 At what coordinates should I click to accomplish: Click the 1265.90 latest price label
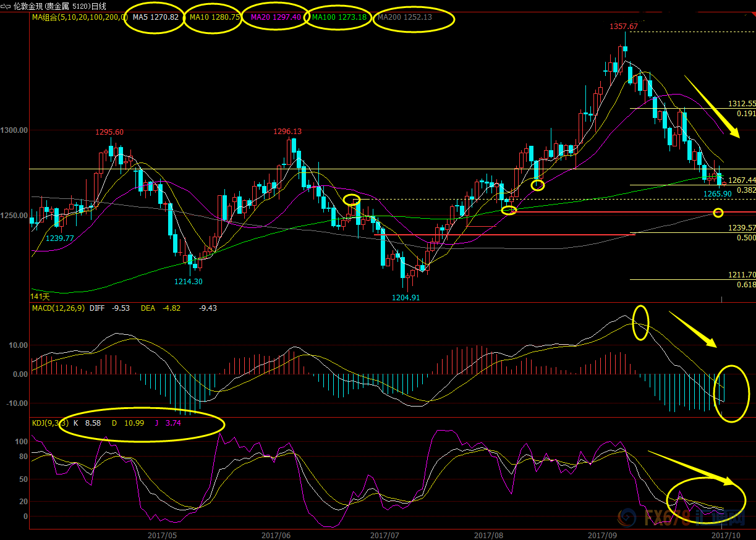pyautogui.click(x=718, y=193)
